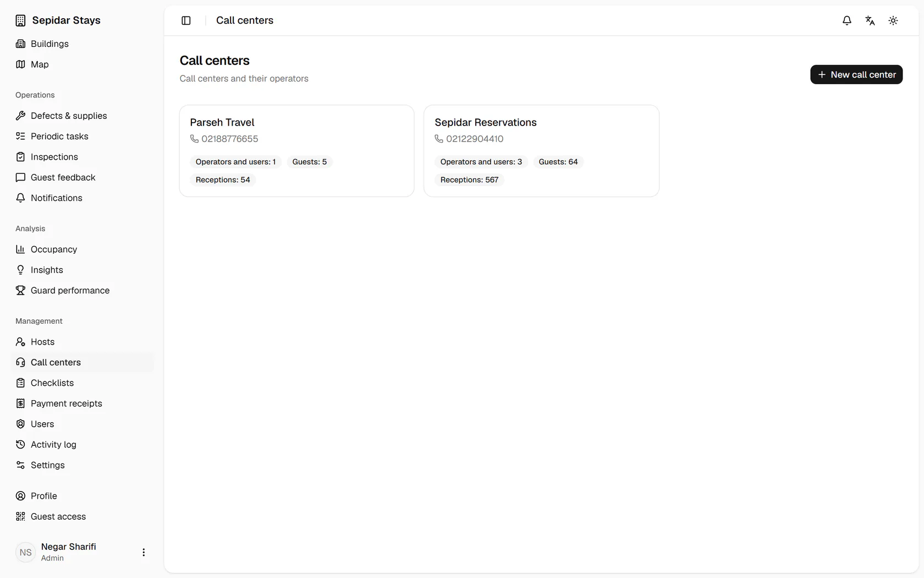Screen dimensions: 924x578
Task: Click phone number 02122904410
Action: pyautogui.click(x=475, y=139)
